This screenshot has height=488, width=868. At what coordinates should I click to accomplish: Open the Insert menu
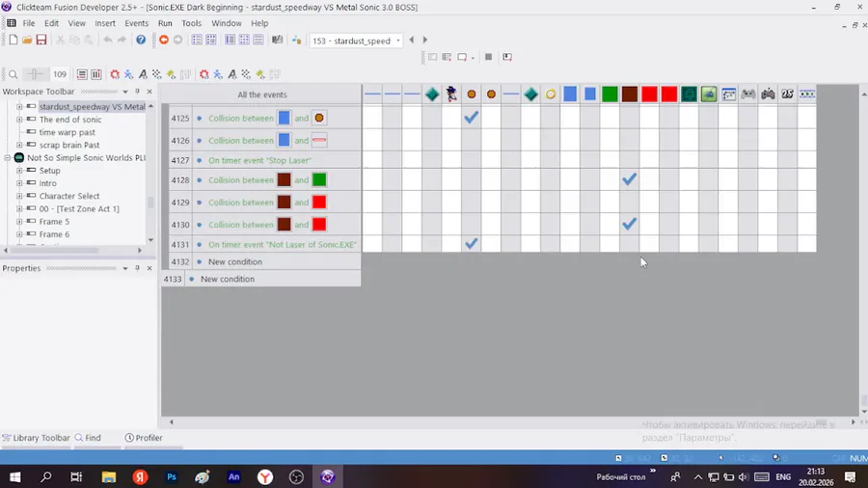click(x=104, y=23)
